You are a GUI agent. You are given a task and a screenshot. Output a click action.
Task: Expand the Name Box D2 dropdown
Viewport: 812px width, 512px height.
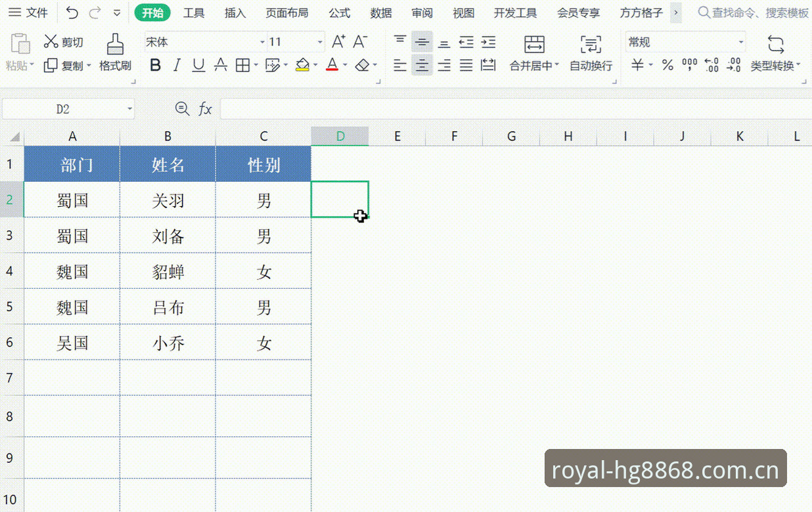129,109
